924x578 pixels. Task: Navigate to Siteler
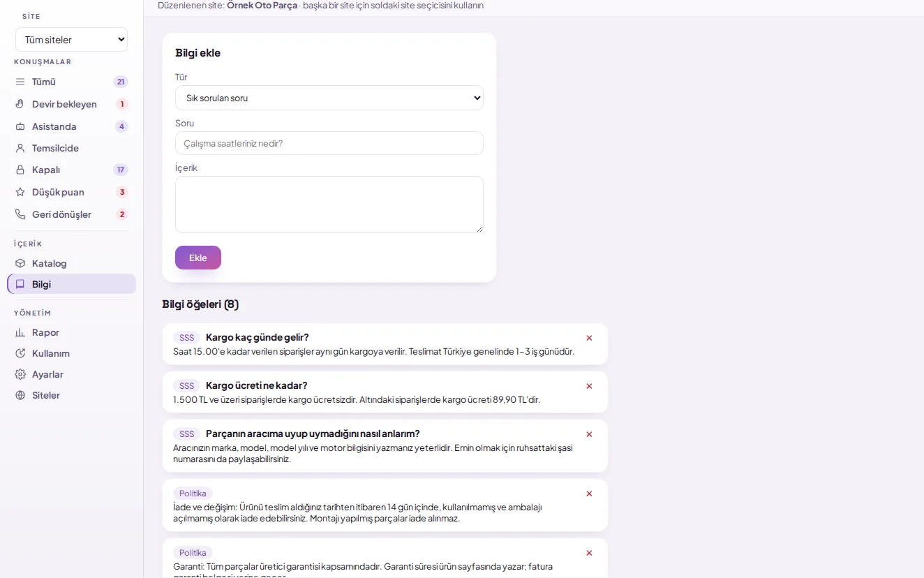71,395
